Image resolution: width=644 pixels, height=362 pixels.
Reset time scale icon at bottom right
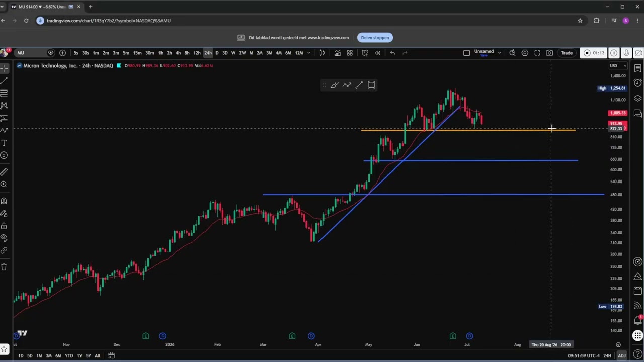pos(618,345)
